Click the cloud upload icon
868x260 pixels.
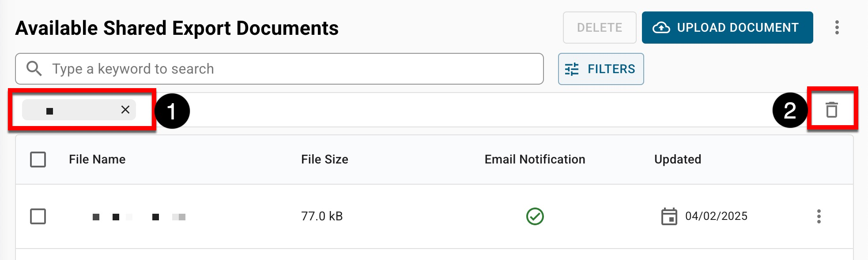(661, 28)
